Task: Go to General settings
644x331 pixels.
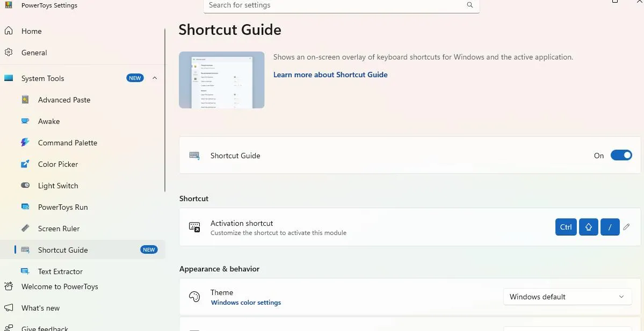Action: pyautogui.click(x=82, y=53)
